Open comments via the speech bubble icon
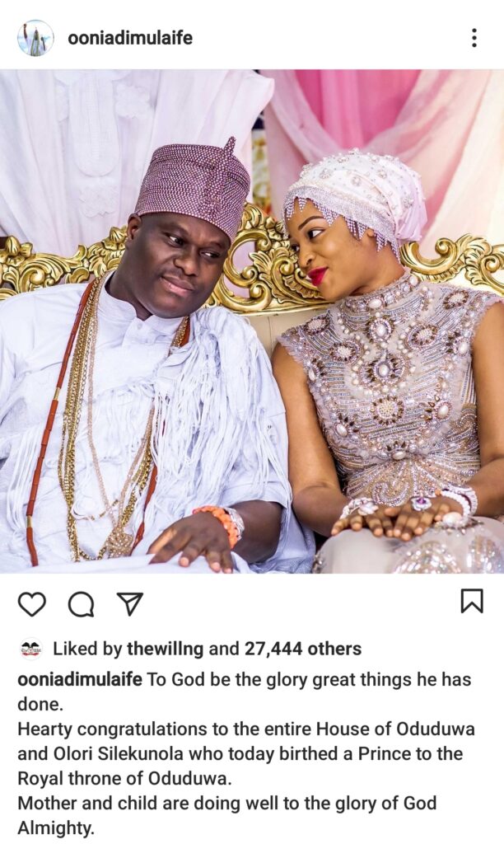504x844 pixels. 82,604
